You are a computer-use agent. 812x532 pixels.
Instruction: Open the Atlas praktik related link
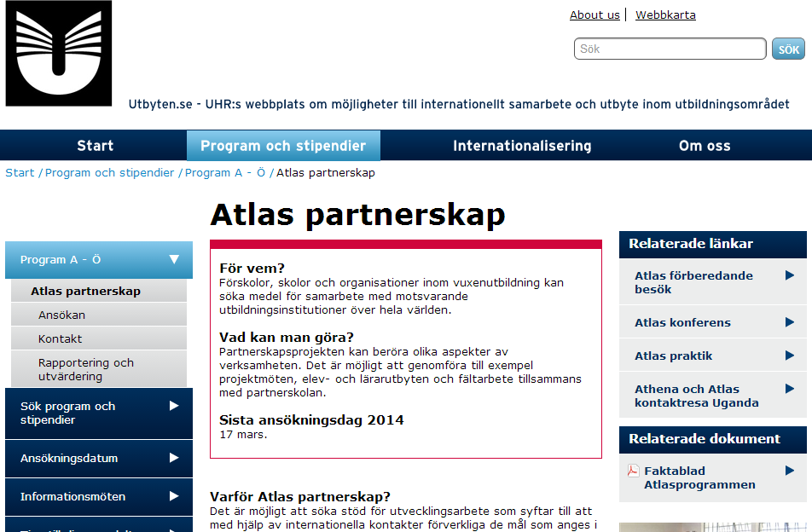(673, 356)
